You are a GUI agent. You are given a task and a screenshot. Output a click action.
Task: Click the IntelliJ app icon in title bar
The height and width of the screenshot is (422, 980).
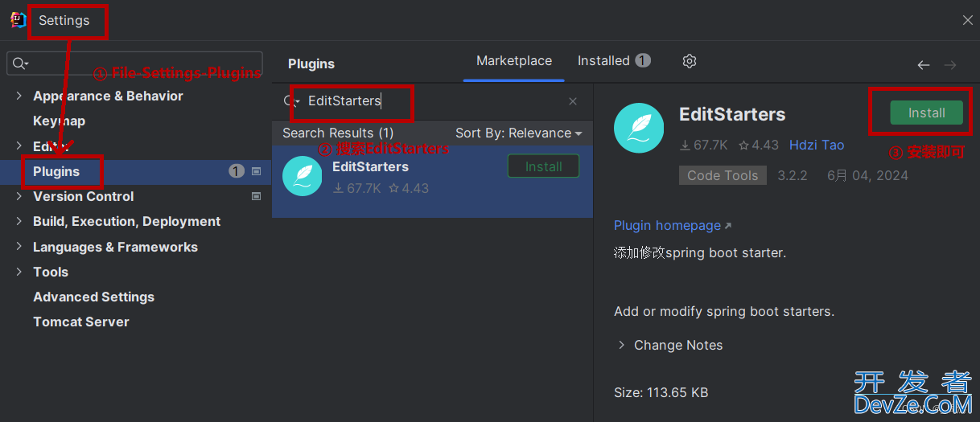(19, 20)
